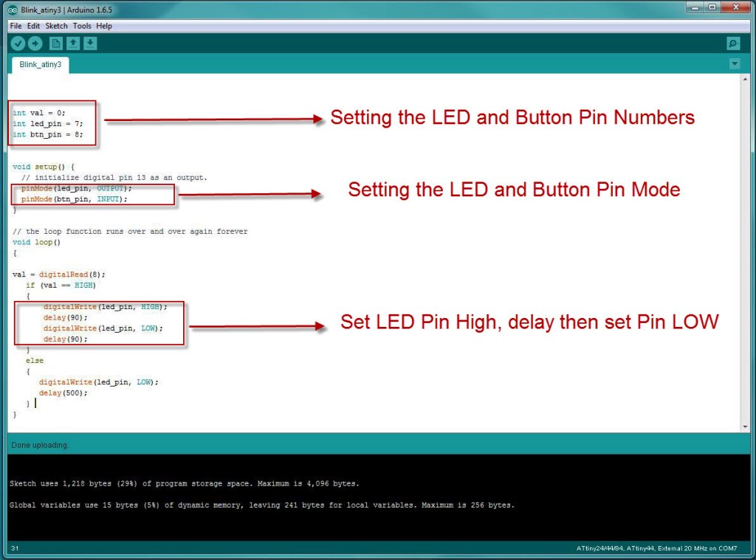Click the 'else' keyword line
756x560 pixels.
point(35,361)
